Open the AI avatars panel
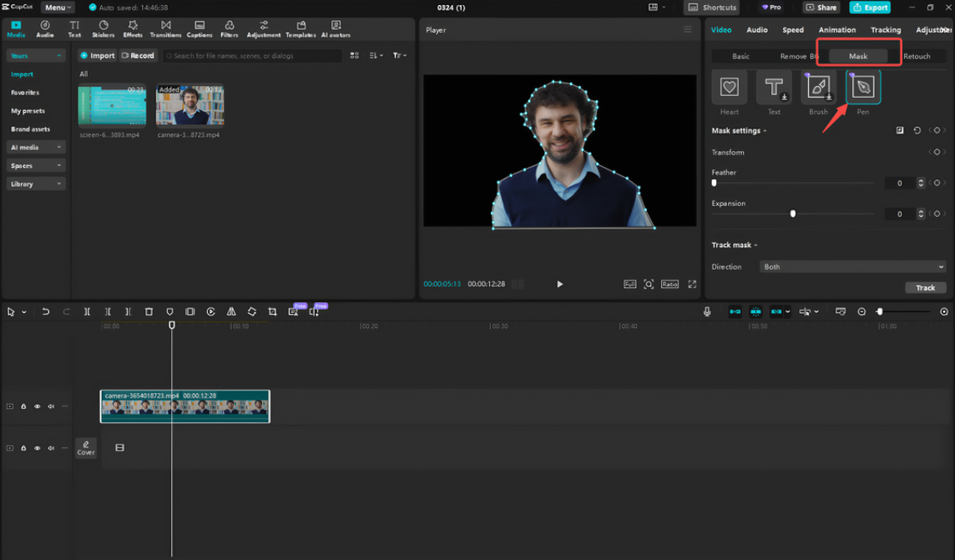The image size is (955, 560). click(336, 29)
